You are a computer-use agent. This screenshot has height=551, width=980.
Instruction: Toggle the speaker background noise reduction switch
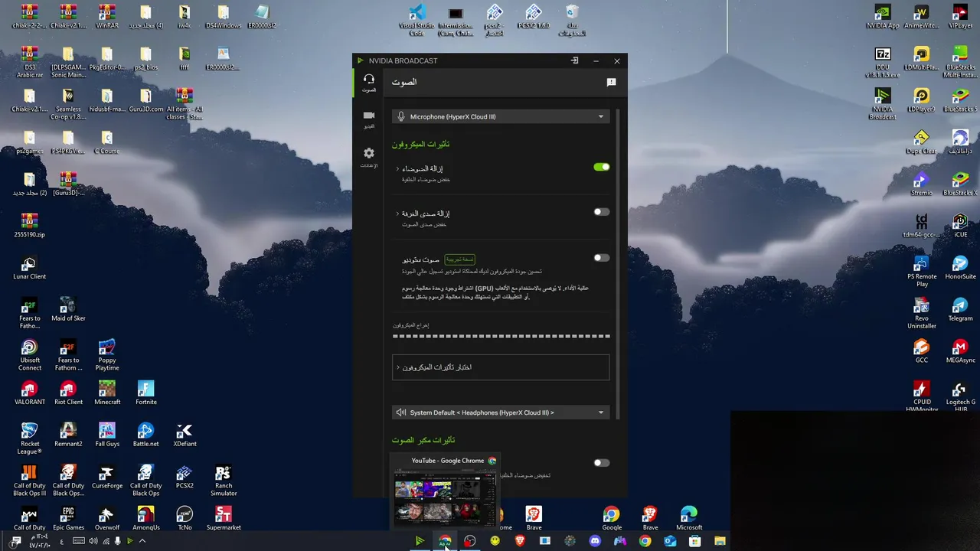tap(602, 462)
